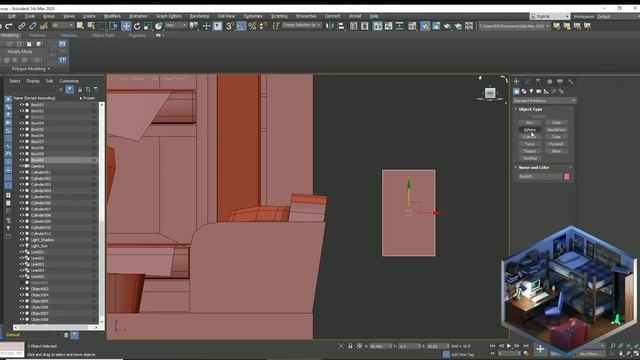Click Play Animation button
Viewport: 640px width, 360px height.
(x=509, y=346)
